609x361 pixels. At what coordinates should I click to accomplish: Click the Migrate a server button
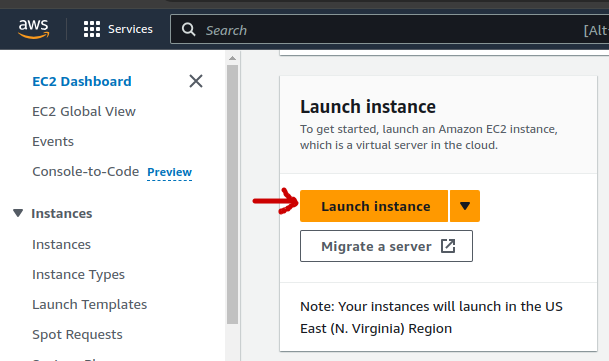(x=386, y=246)
